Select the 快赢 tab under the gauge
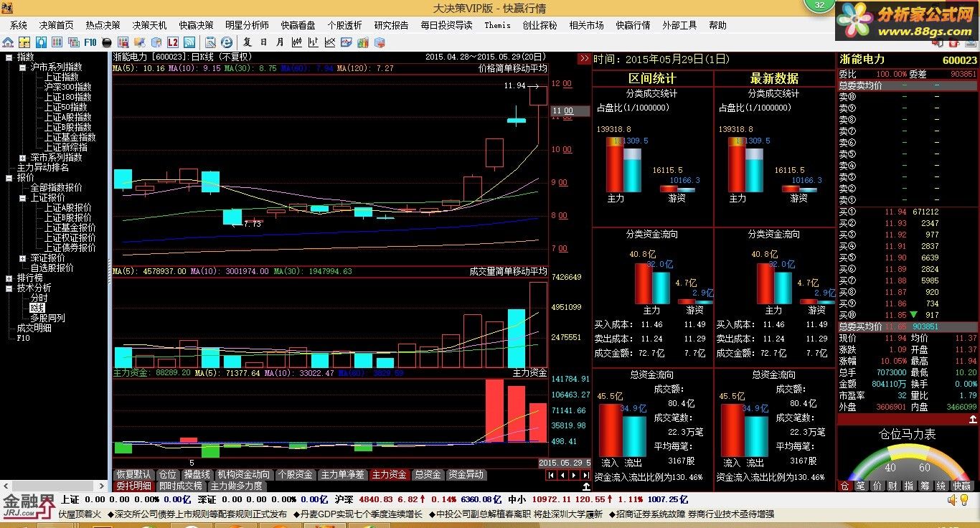This screenshot has height=528, width=980. 961,486
